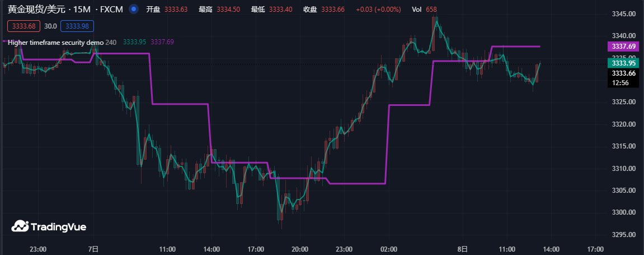Click the red sell price 3333.68 button
The width and height of the screenshot is (644, 255).
(23, 26)
